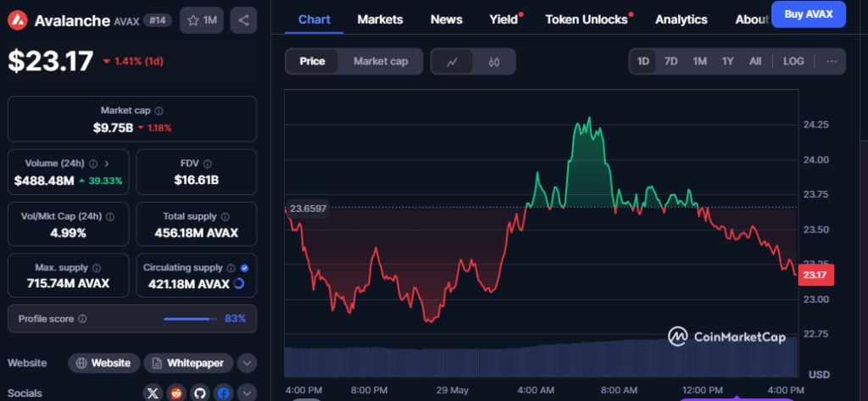Click the verified checkmark on Circulating supply

tap(245, 268)
